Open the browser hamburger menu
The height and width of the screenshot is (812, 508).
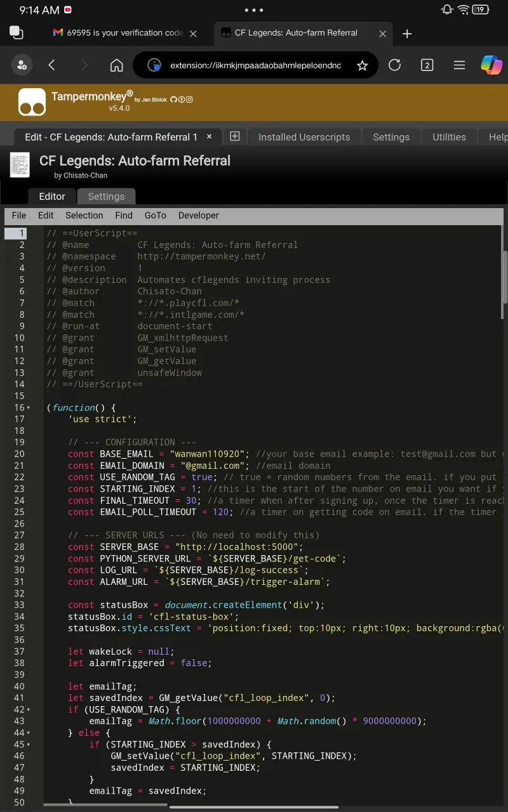coord(459,65)
